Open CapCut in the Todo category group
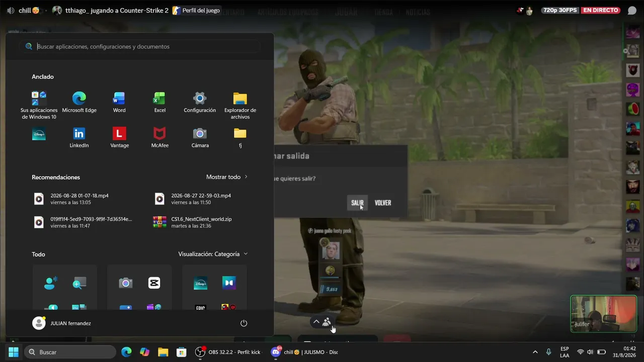This screenshot has width=644, height=362. 154,283
